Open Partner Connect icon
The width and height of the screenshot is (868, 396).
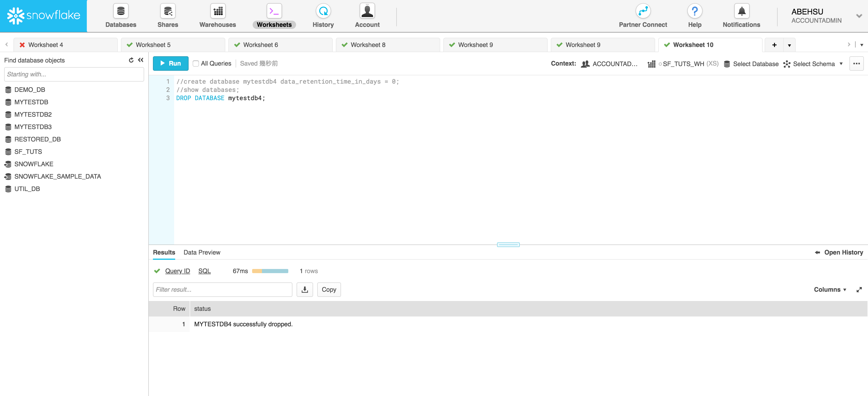click(643, 11)
